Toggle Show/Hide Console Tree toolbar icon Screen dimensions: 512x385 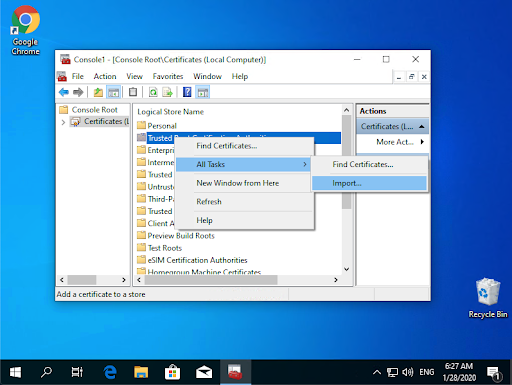[x=113, y=92]
